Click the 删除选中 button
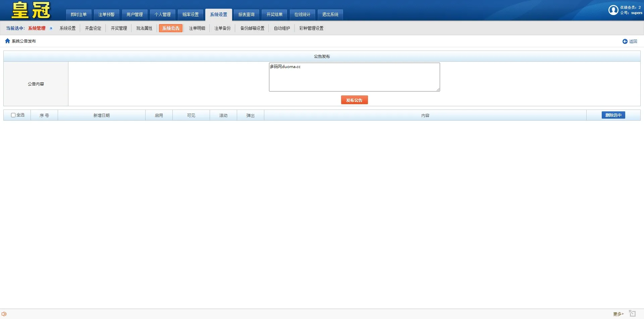644x319 pixels. click(613, 115)
